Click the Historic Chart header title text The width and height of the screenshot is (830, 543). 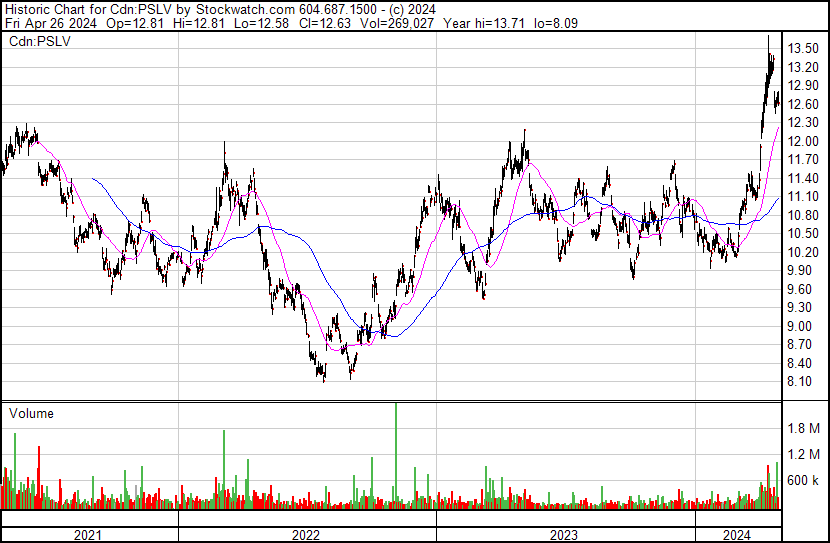(60, 8)
